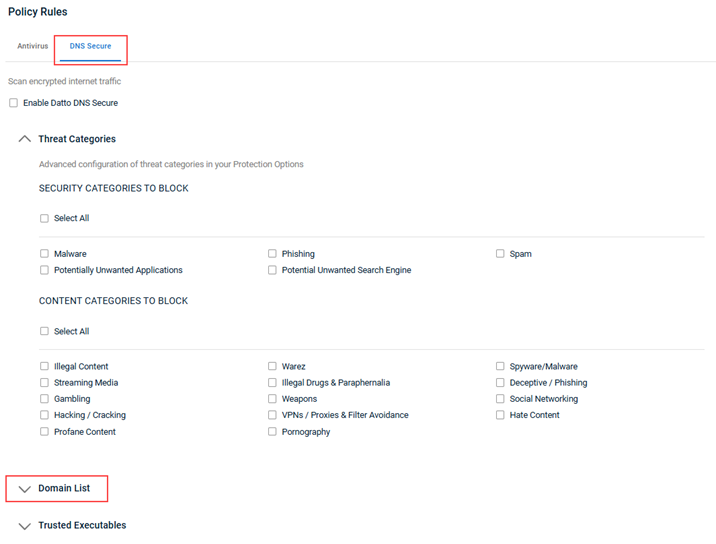The image size is (716, 544).
Task: Tick the Hate Content checkbox
Action: (x=500, y=415)
